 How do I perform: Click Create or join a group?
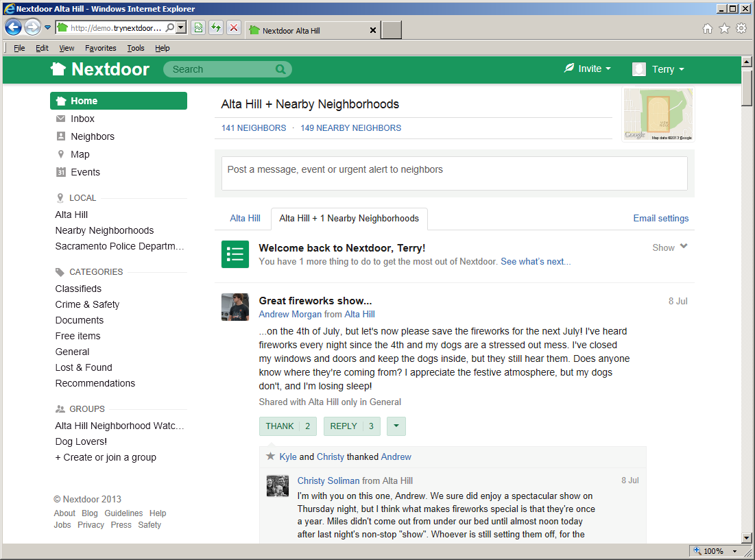coord(106,457)
